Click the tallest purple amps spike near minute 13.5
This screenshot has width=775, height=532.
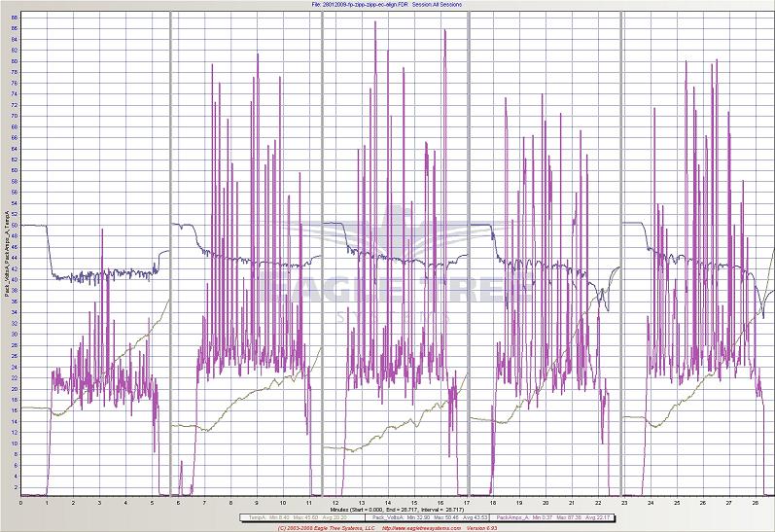(x=375, y=24)
